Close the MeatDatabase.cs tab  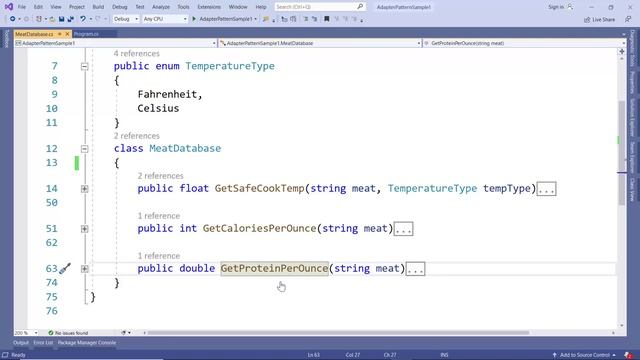67,34
